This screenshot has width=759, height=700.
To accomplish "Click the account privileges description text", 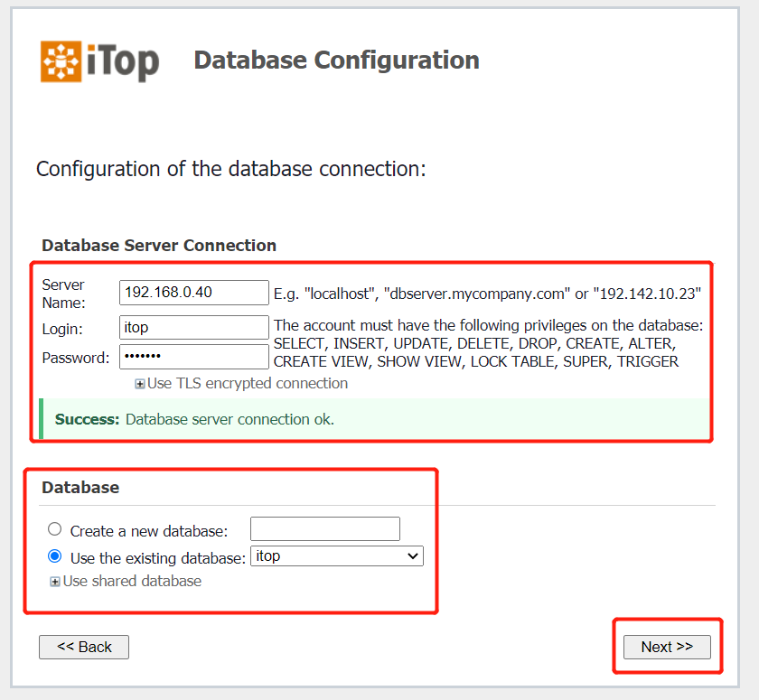I will tap(489, 343).
